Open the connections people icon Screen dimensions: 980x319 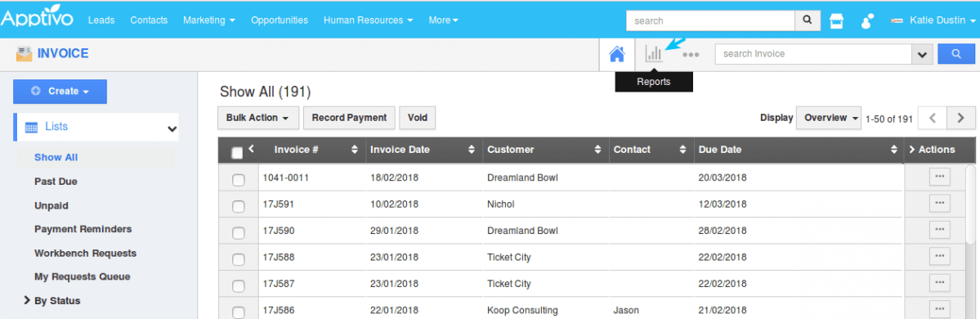pos(867,21)
